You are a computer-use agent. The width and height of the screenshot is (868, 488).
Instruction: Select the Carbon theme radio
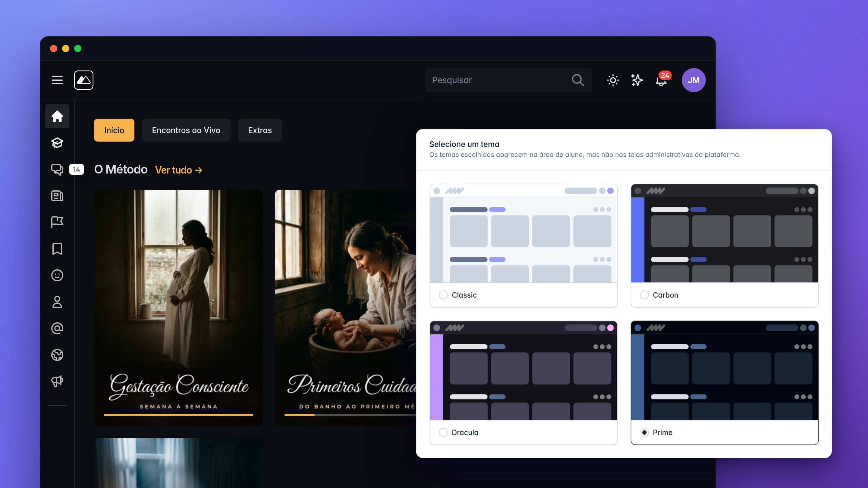[644, 295]
